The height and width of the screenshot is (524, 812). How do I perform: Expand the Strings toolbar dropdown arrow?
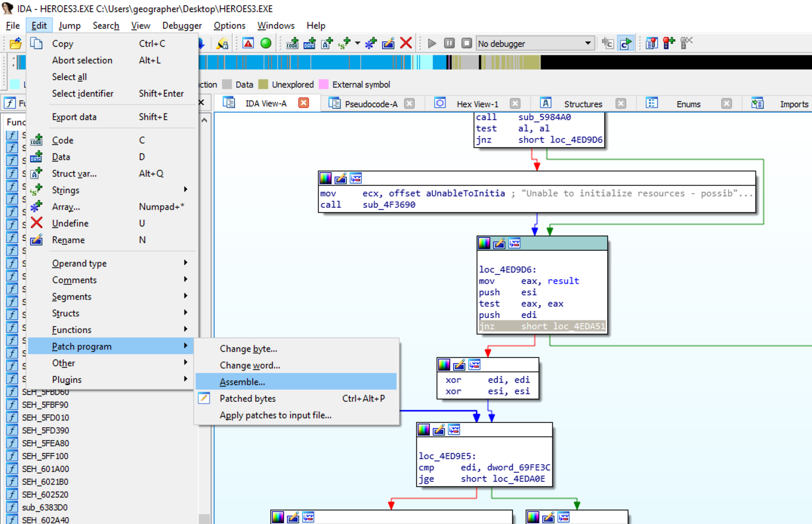[x=357, y=43]
